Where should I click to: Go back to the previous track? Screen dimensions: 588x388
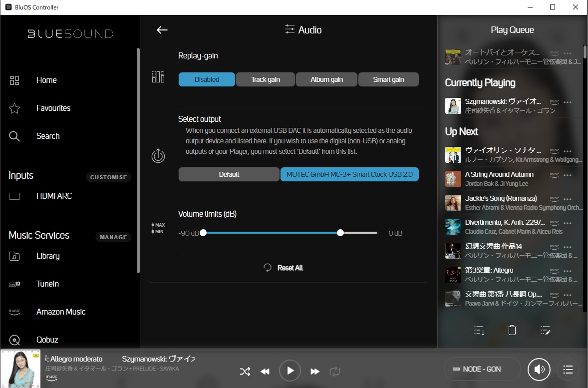click(x=265, y=371)
